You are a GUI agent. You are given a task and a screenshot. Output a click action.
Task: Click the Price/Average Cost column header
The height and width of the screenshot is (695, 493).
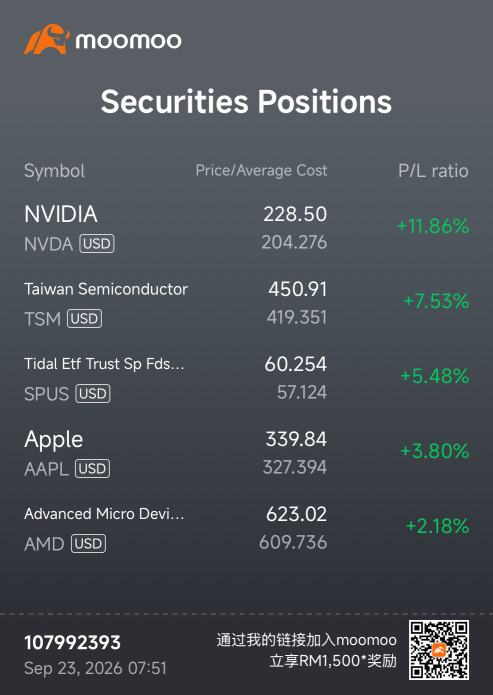262,171
